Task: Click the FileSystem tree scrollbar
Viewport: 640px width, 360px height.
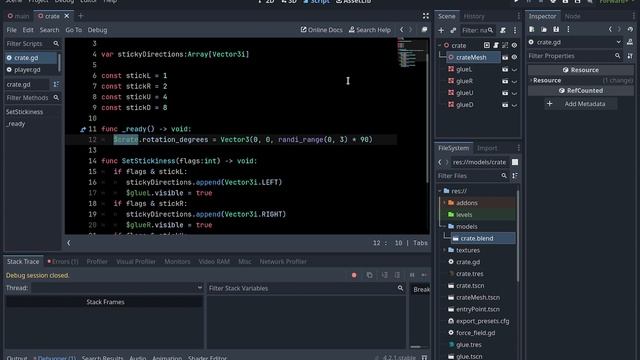Action: pos(518,236)
